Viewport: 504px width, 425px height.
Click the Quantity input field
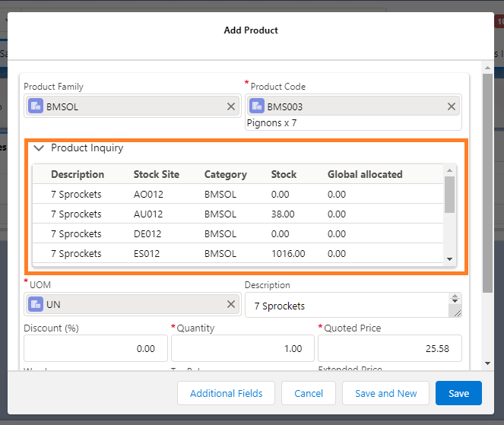click(x=242, y=348)
